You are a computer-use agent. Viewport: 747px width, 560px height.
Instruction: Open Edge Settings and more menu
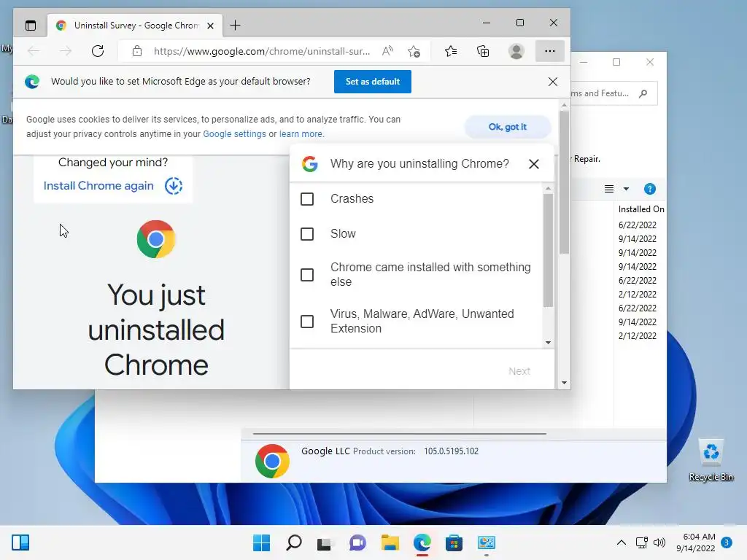click(x=550, y=51)
